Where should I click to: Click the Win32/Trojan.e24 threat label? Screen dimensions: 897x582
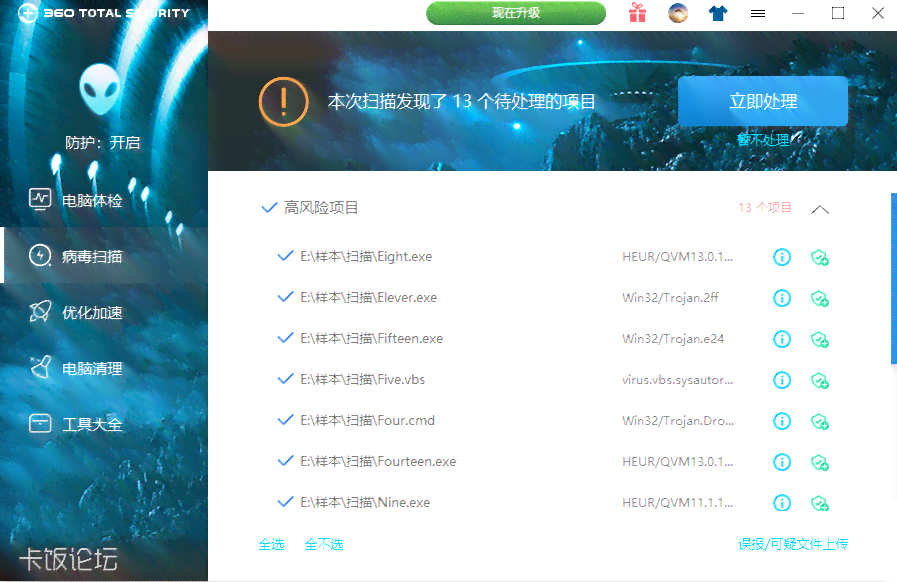click(x=673, y=339)
